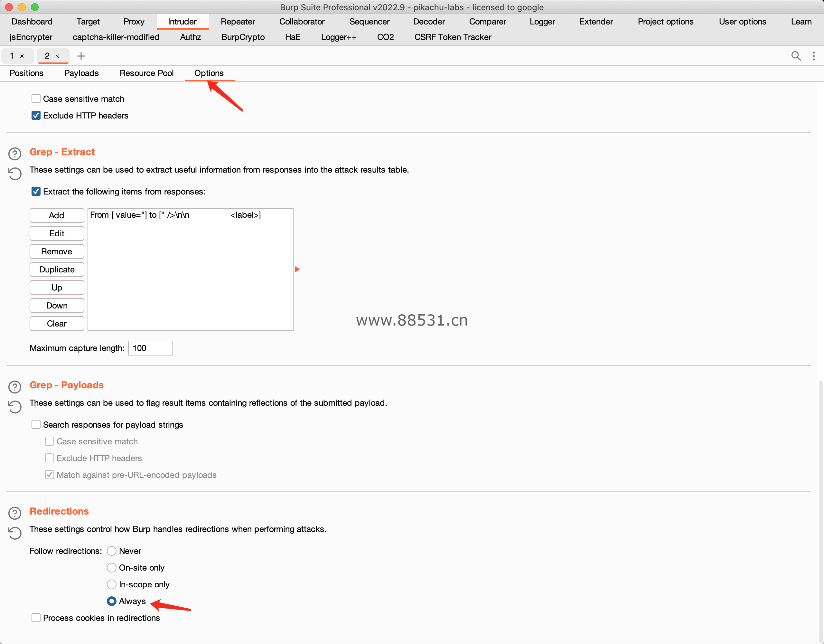The height and width of the screenshot is (644, 824).
Task: Toggle Case sensitive match under Grep Match
Action: [36, 99]
